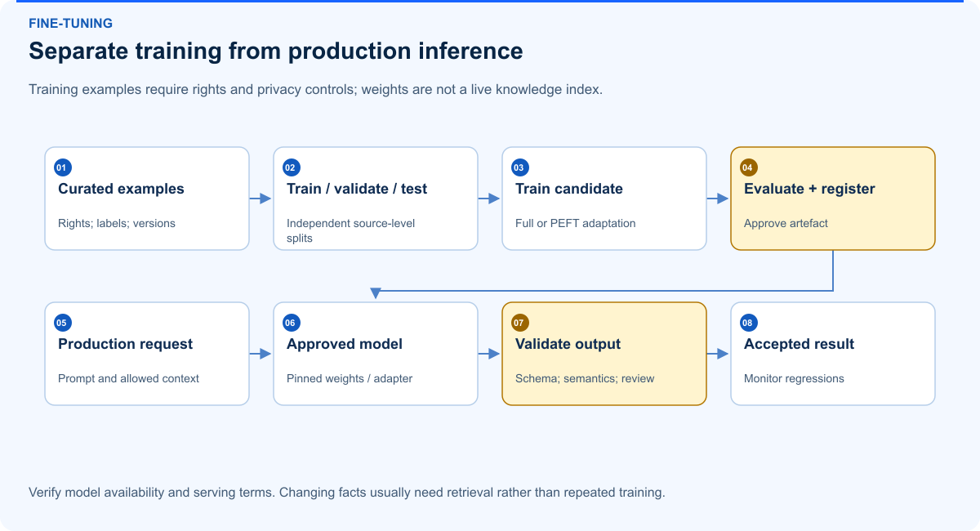
Task: Select the 'Production request' card title
Action: [x=125, y=344]
